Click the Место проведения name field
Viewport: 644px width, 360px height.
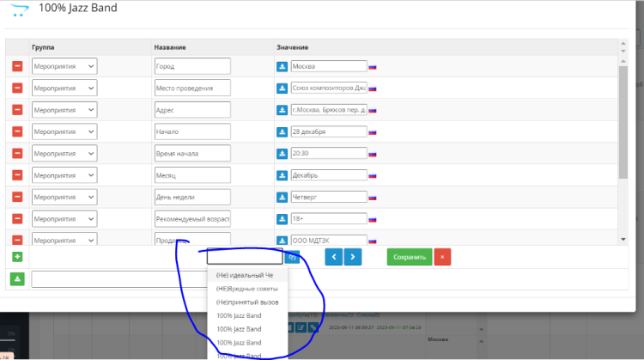pyautogui.click(x=192, y=88)
